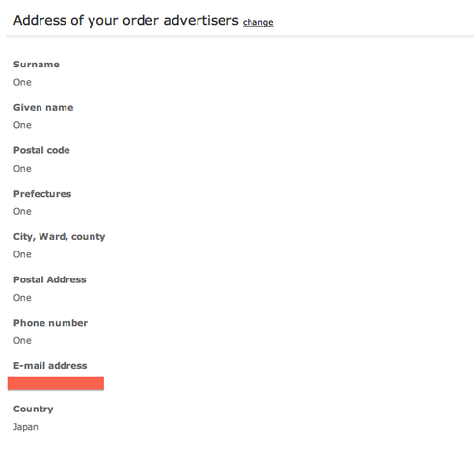Select the Postal code label
The image size is (476, 450).
tap(41, 150)
